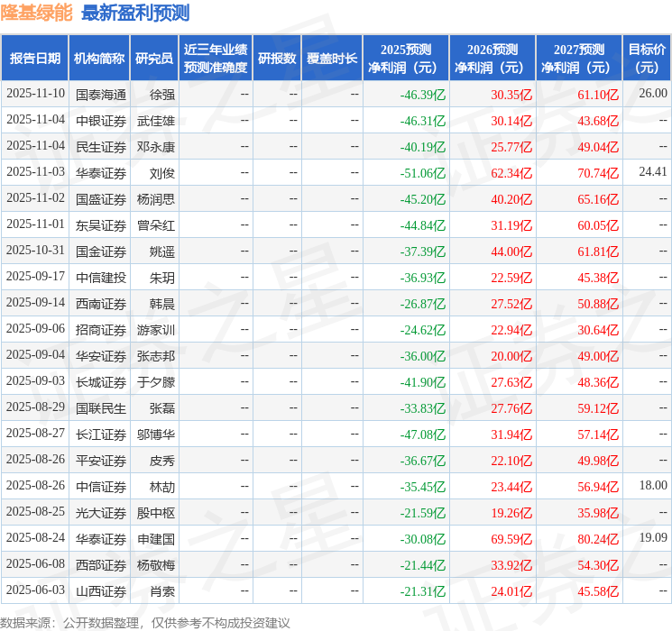Click the 26.00 target price value

coord(652,94)
